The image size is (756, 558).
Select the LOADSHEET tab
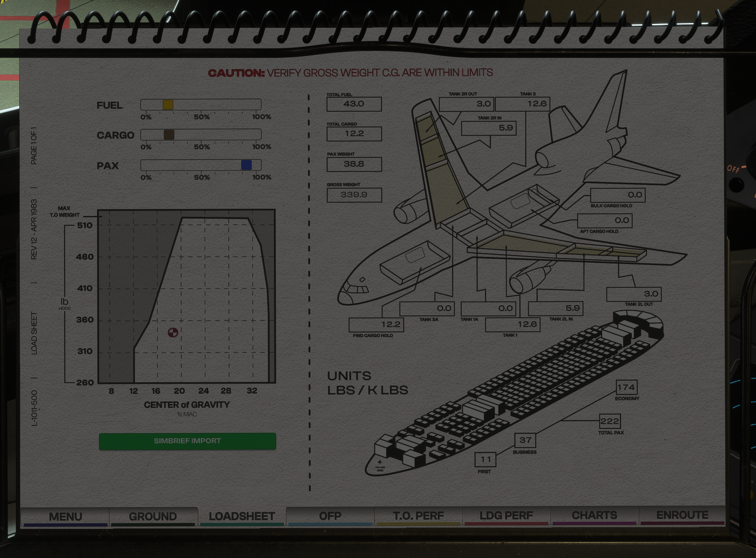tap(241, 517)
